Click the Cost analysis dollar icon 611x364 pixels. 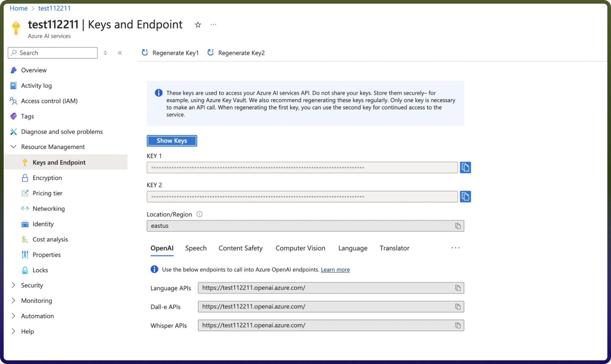[25, 239]
